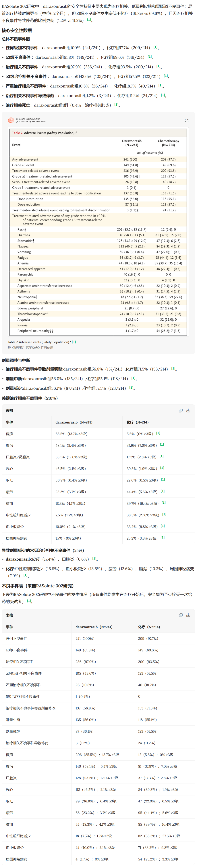This screenshot has width=197, height=868.
Task: Open citation [1] in the 贫血 39.7% cell
Action: (164, 503)
